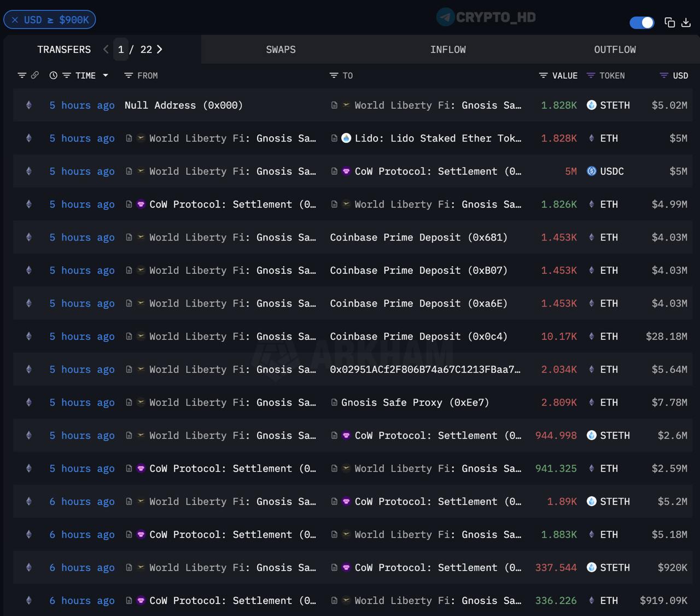Click the STETH token icon in the $5.02M row
700x616 pixels.
coord(591,105)
